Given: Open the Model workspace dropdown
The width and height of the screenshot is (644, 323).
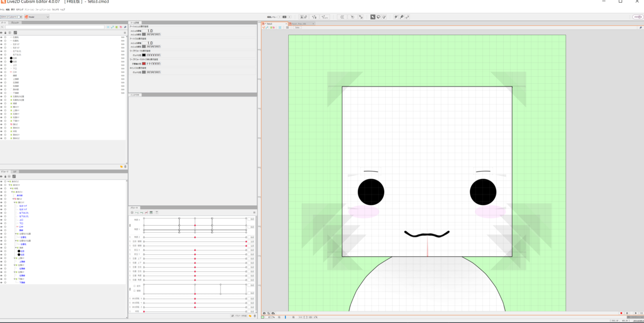Looking at the screenshot, I should pyautogui.click(x=36, y=17).
